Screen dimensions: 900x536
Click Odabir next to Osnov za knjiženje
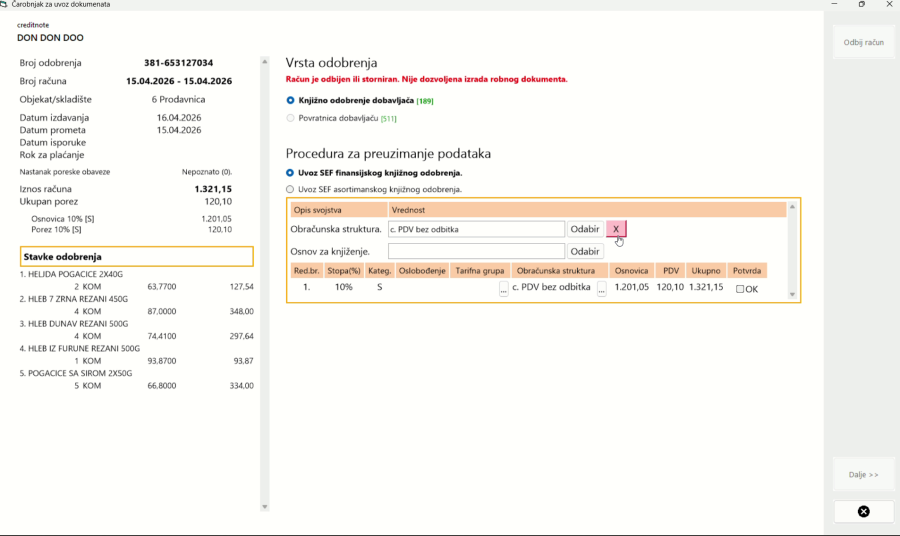585,251
